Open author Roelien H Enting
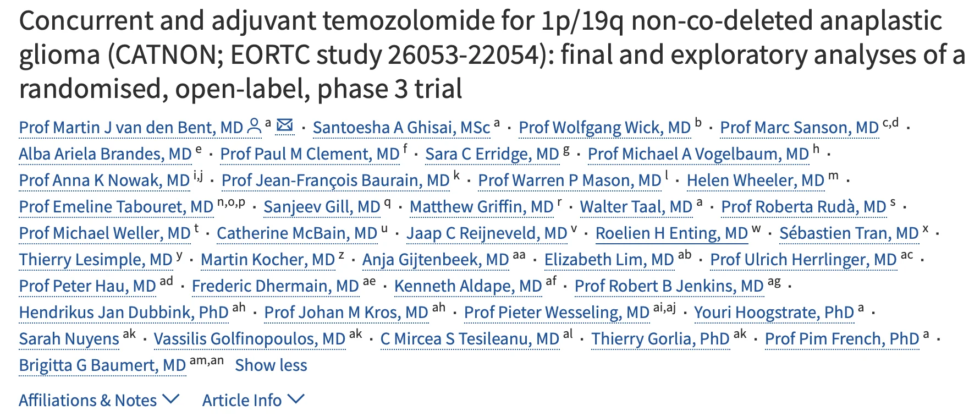The width and height of the screenshot is (980, 416). tap(671, 233)
